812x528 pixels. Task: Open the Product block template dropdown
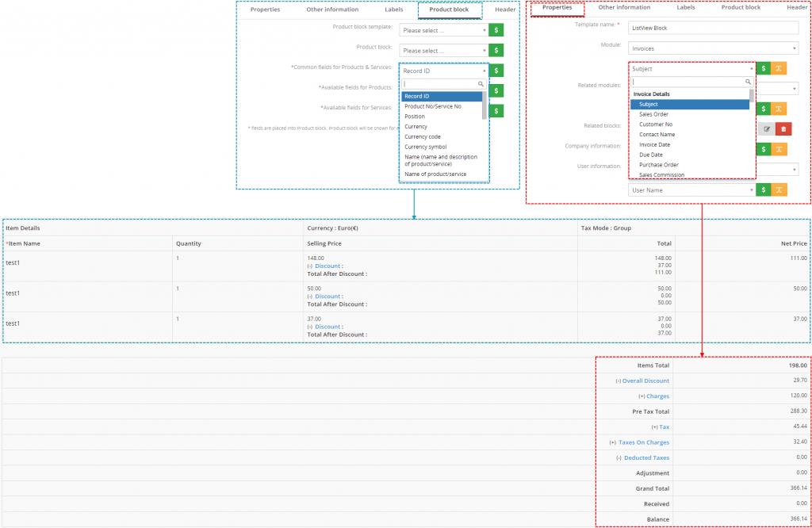click(x=443, y=30)
